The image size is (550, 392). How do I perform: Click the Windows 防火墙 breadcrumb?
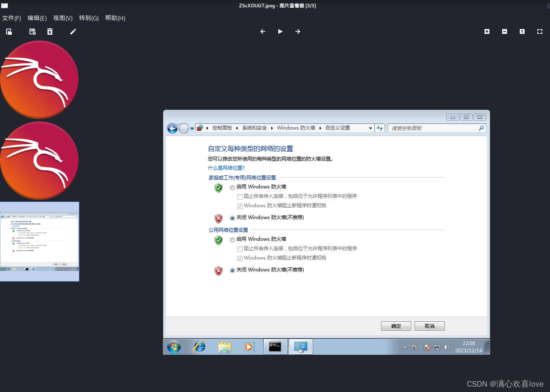[296, 128]
